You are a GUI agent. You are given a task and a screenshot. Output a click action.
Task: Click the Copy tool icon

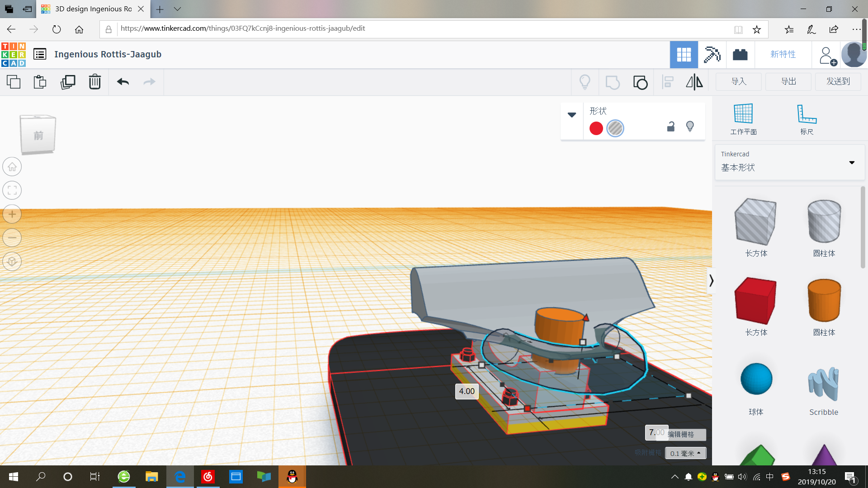tap(14, 82)
